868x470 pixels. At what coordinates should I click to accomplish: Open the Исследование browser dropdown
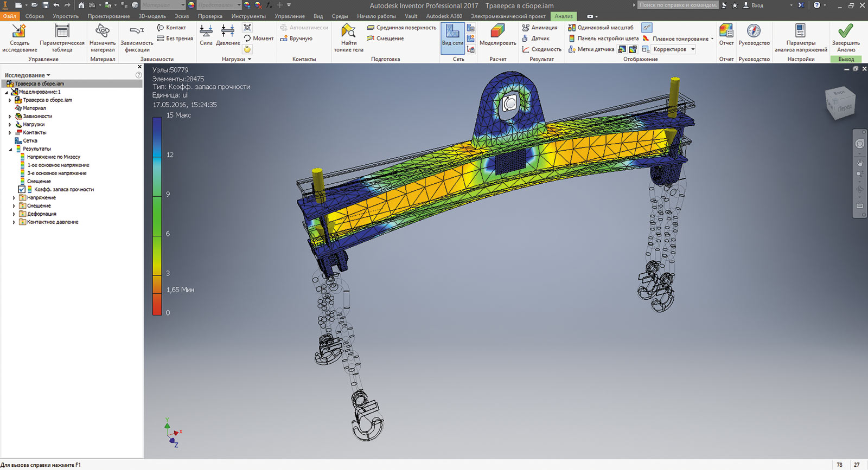click(28, 75)
